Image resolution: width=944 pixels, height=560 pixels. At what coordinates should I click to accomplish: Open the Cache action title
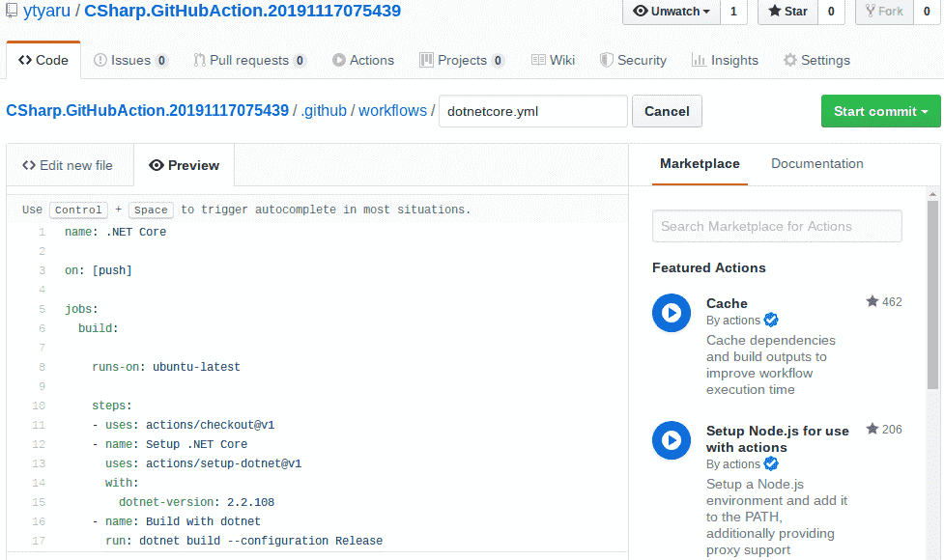pos(727,303)
